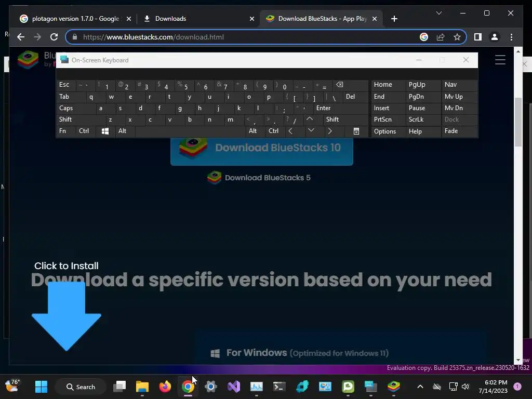This screenshot has height=399, width=532.
Task: Click scrollbar down arrow on page
Action: [518, 361]
